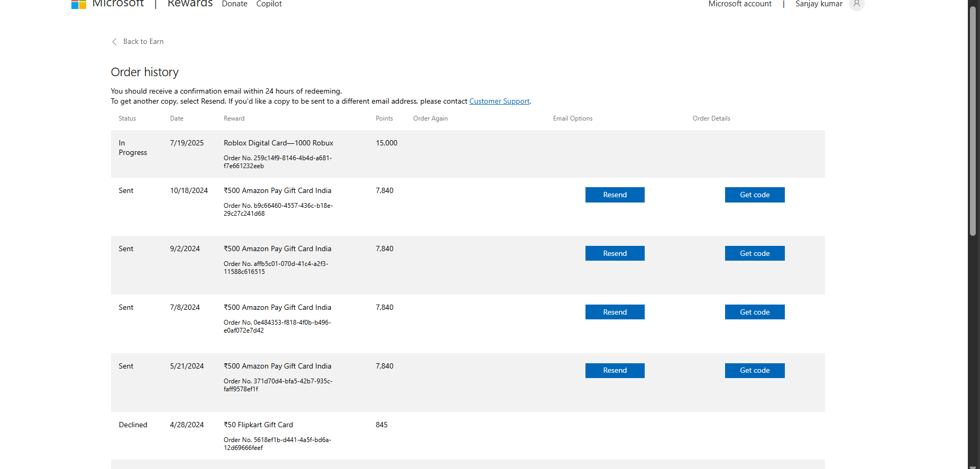Click the 10/18/2024 date cell
Viewport: 980px width, 469px height.
click(x=189, y=190)
